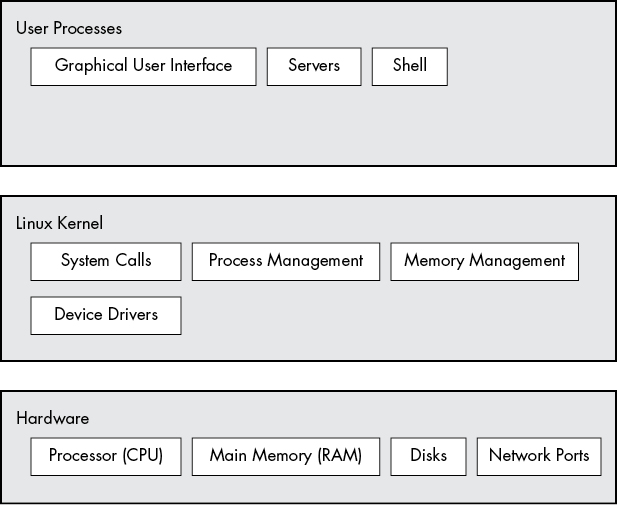Click the Process Management box
The height and width of the screenshot is (505, 617).
285,261
